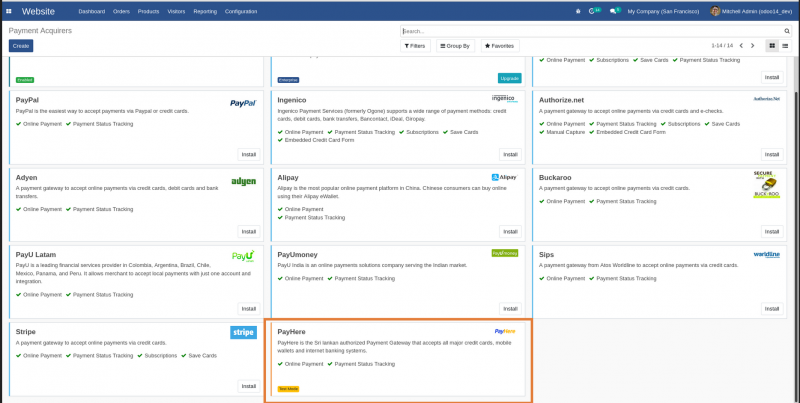Screen dimensions: 800x403
Task: Click the debug bug icon
Action: pos(578,11)
